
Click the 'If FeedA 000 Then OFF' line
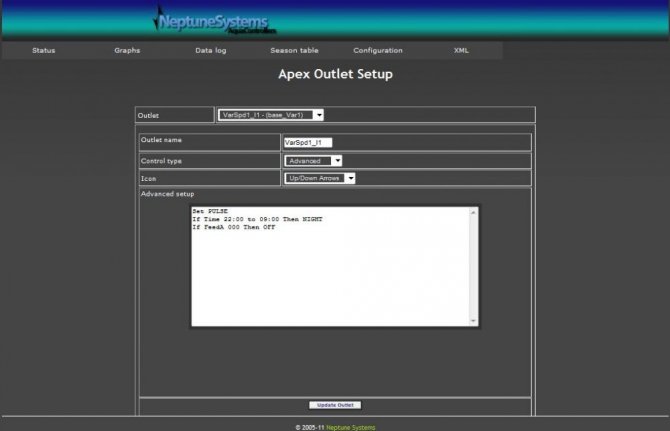[x=234, y=227]
